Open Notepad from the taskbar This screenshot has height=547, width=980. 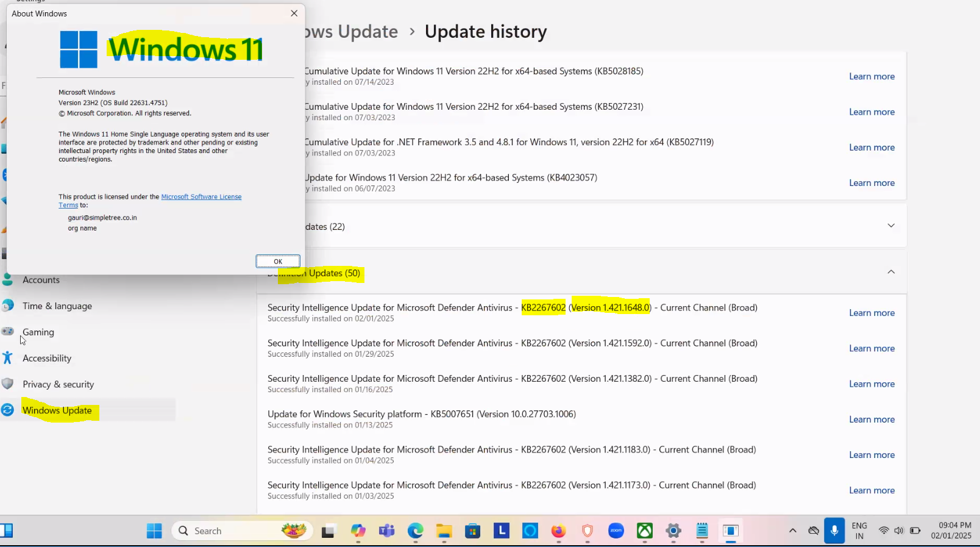click(x=702, y=531)
